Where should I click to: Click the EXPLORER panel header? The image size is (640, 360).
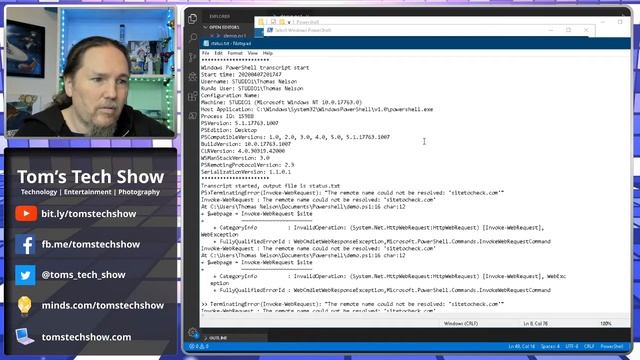220,17
